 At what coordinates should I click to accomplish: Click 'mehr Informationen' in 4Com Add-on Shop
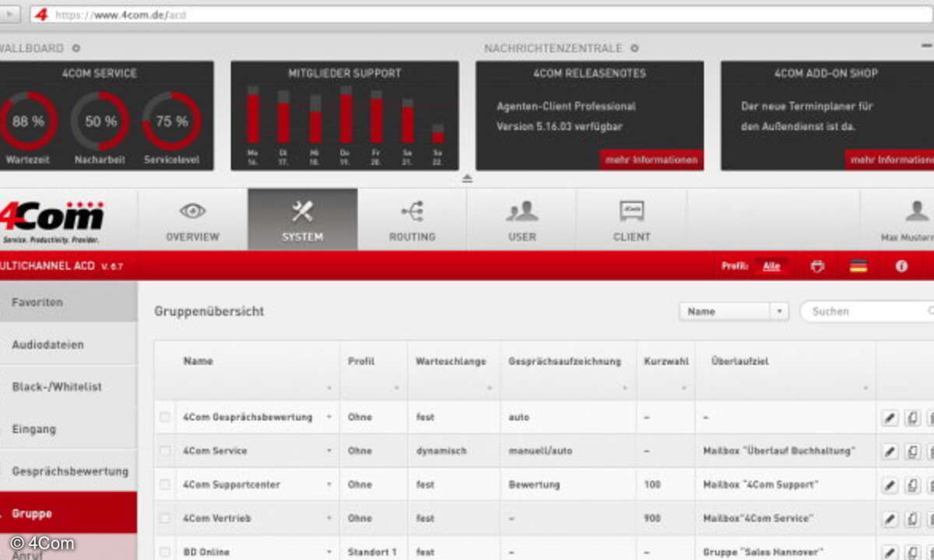point(890,159)
